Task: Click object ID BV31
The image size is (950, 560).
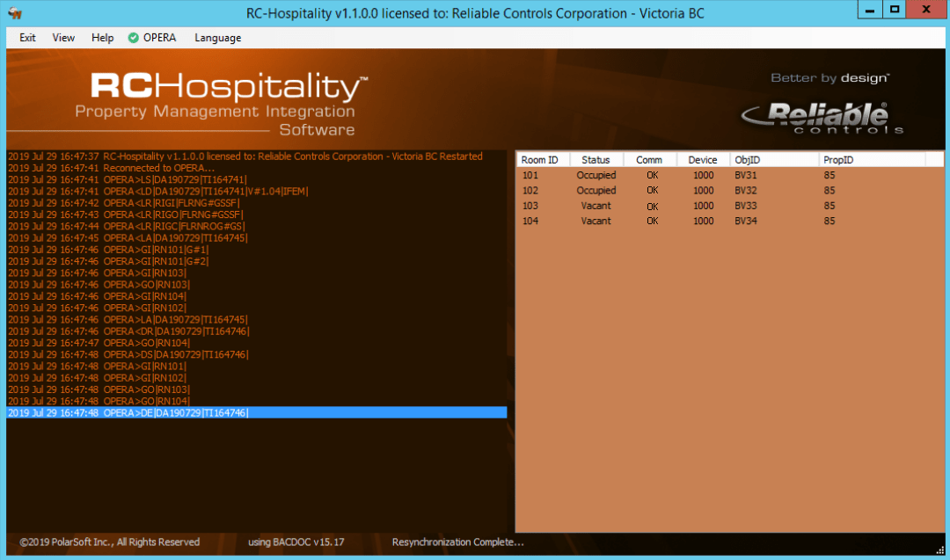Action: click(x=746, y=175)
